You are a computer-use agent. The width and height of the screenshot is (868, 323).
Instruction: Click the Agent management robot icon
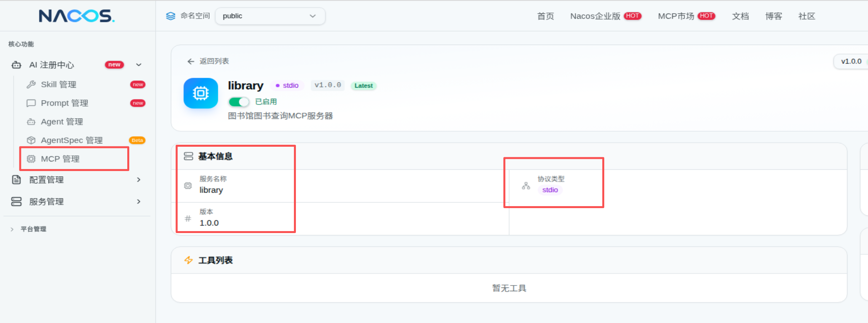(x=31, y=122)
